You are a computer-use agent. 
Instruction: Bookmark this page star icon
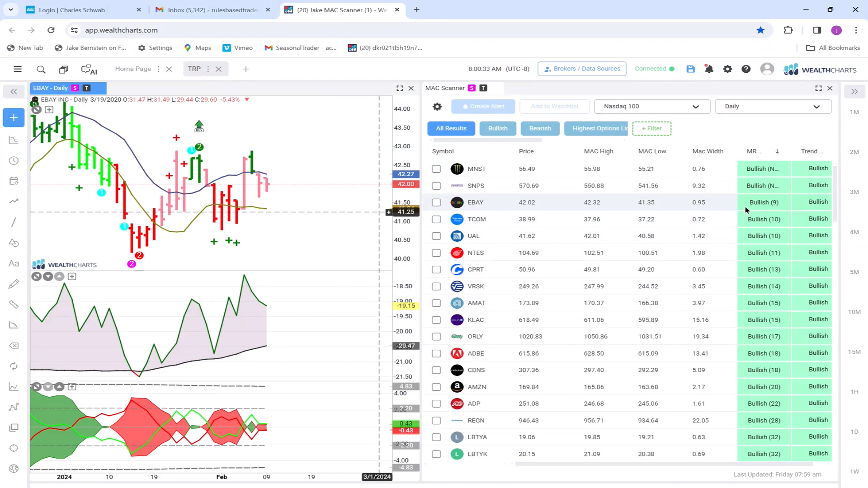(760, 30)
